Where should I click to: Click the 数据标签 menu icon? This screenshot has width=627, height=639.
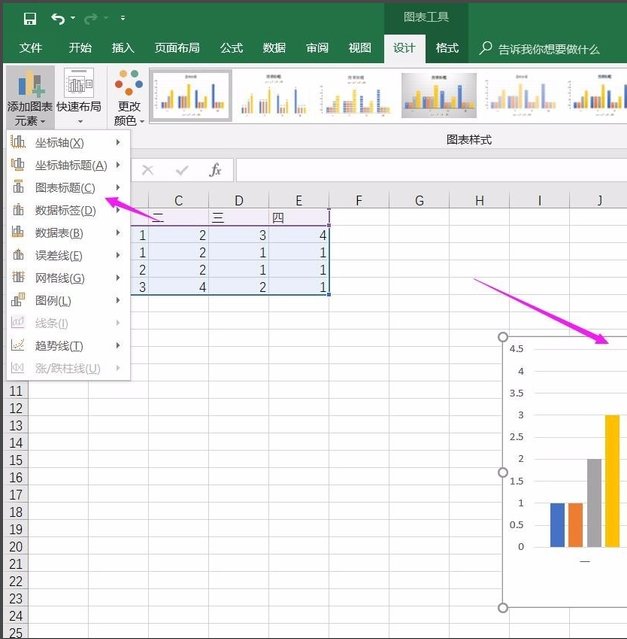click(18, 209)
